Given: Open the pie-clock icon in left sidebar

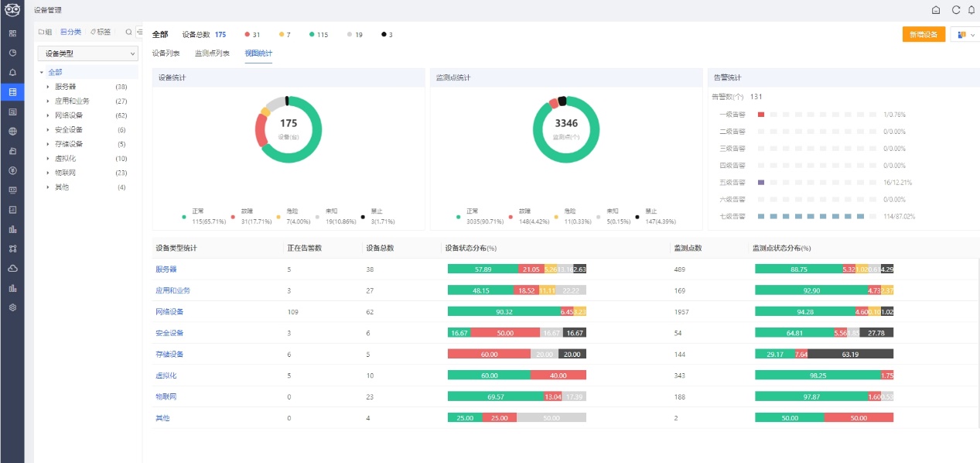Looking at the screenshot, I should point(12,53).
